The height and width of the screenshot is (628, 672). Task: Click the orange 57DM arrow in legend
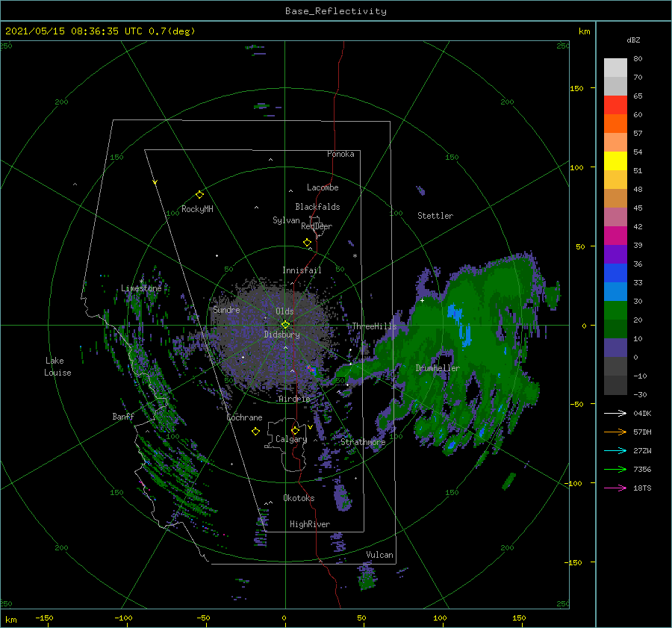pos(615,432)
